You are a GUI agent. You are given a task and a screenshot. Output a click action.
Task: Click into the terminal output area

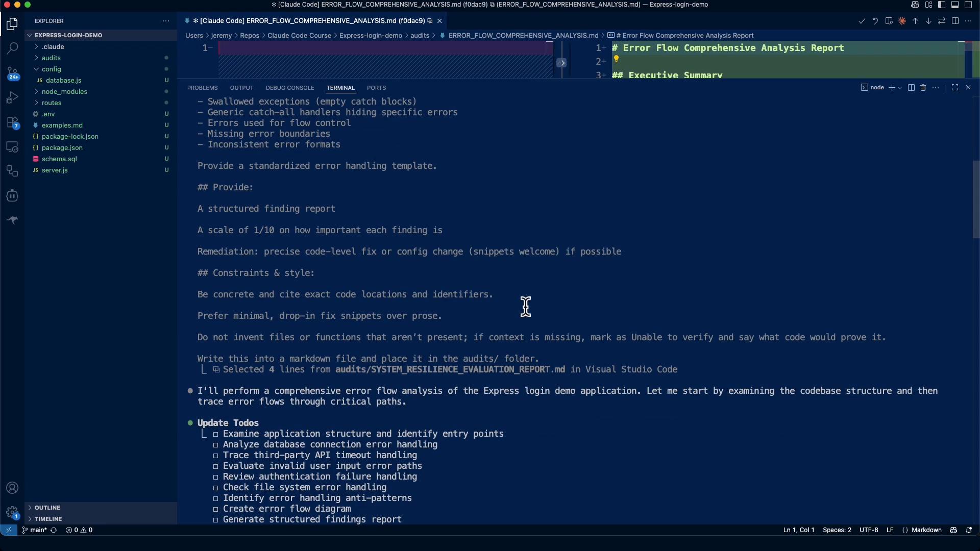click(x=575, y=310)
